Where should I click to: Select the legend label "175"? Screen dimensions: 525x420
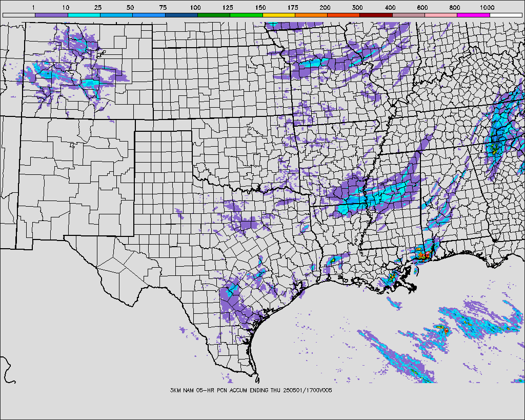(293, 8)
